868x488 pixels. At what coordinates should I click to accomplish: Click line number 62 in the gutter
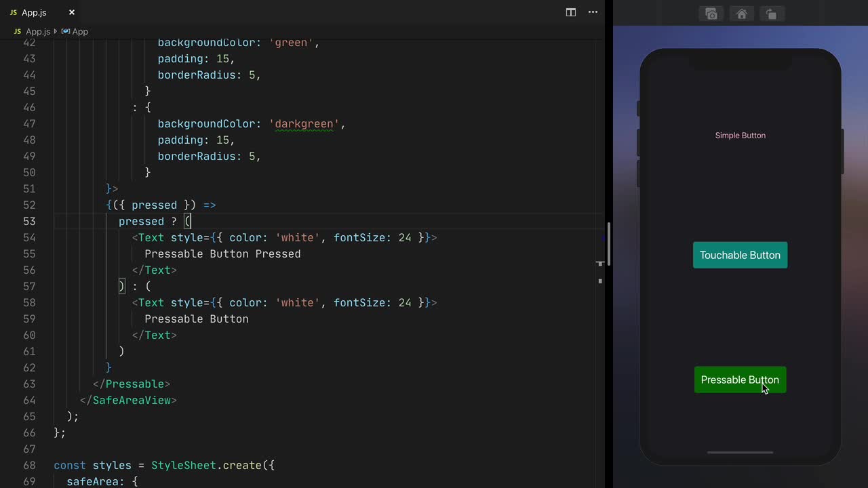[29, 367]
